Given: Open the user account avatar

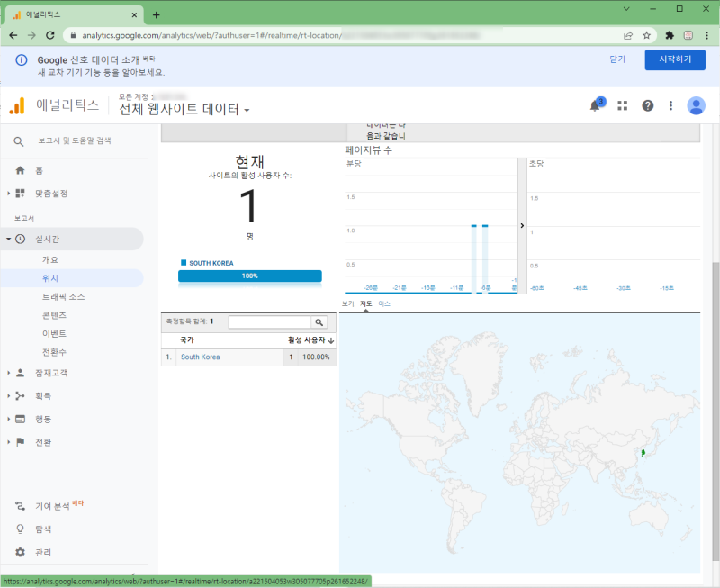Looking at the screenshot, I should pyautogui.click(x=696, y=105).
